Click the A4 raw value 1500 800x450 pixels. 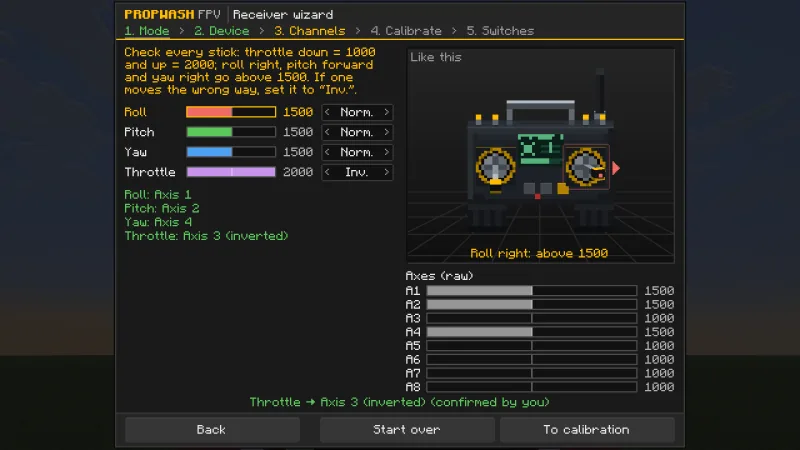click(x=659, y=332)
